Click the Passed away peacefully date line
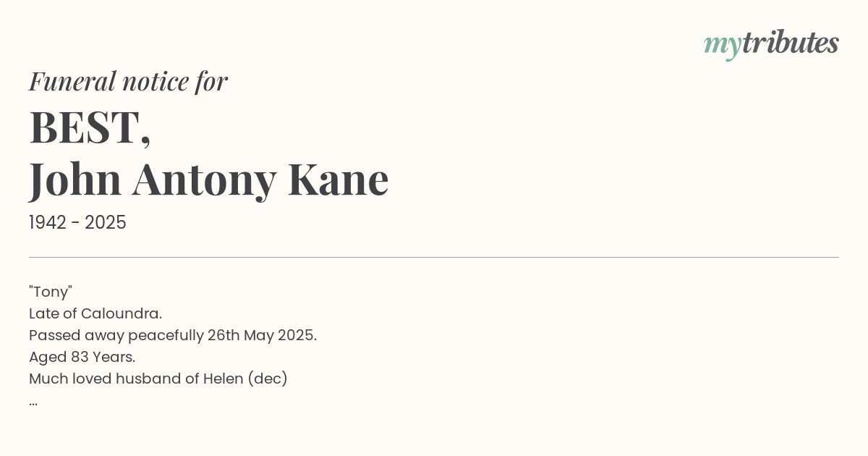 pos(173,335)
